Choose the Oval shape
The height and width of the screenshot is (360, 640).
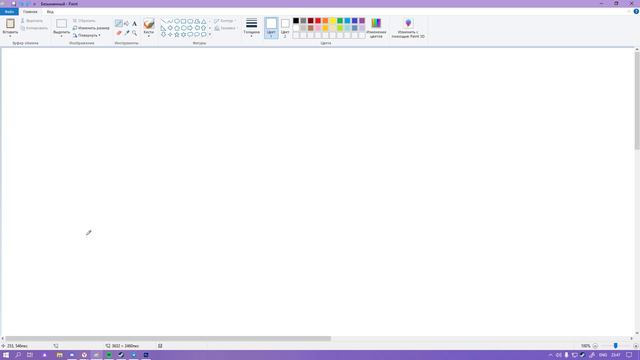177,21
